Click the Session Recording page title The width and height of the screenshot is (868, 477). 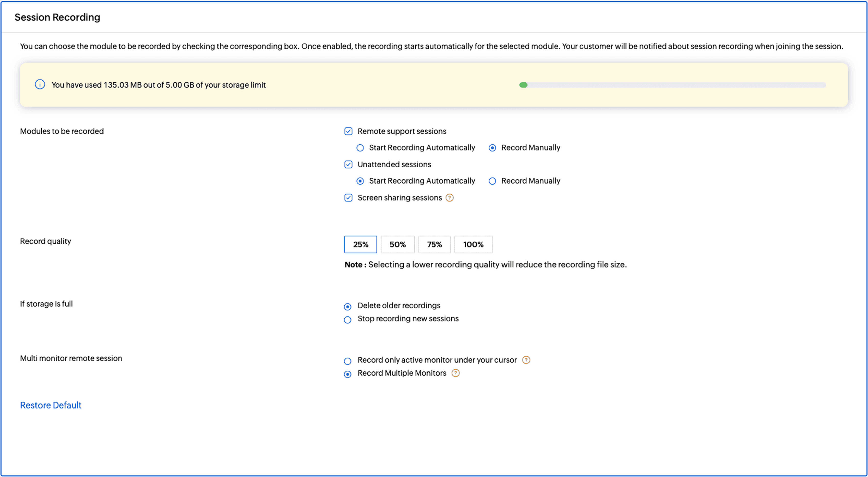pyautogui.click(x=57, y=17)
